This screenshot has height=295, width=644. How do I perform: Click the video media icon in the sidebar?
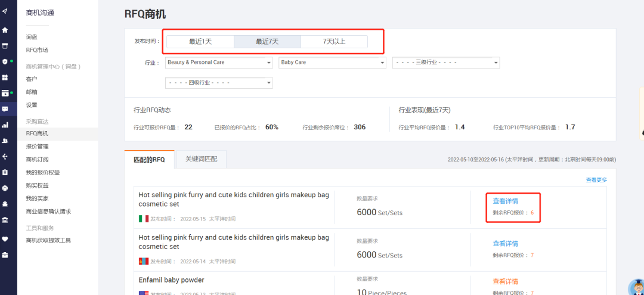point(5,93)
